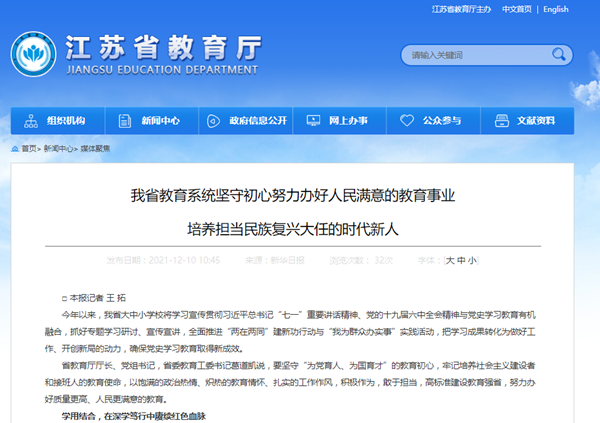600x423 pixels.
Task: Go to 公众参与 section
Action: click(x=442, y=121)
